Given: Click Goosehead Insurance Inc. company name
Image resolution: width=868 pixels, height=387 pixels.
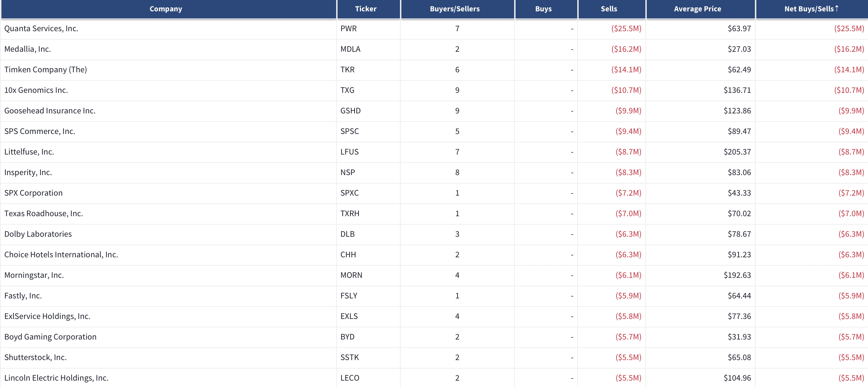Looking at the screenshot, I should [50, 111].
